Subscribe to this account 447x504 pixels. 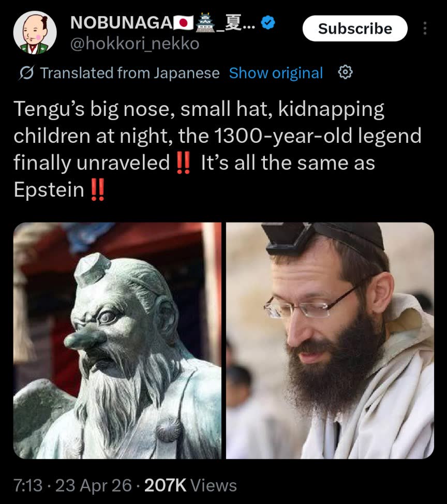(x=355, y=28)
